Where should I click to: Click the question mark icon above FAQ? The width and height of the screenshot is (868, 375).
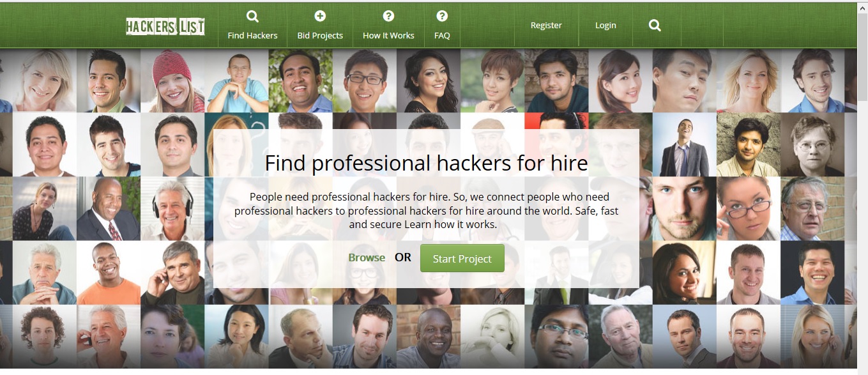tap(442, 16)
